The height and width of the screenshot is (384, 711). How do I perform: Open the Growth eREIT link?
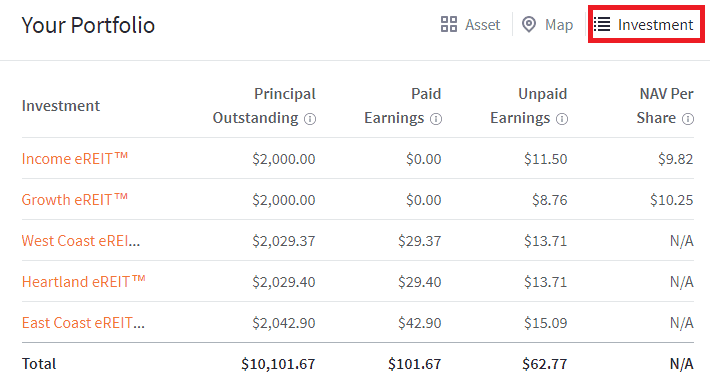(75, 199)
